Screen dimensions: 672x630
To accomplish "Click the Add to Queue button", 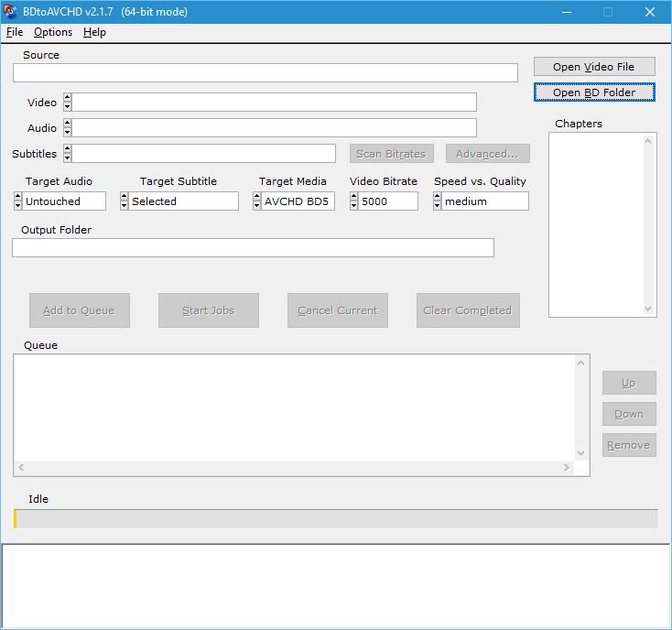I will [80, 310].
